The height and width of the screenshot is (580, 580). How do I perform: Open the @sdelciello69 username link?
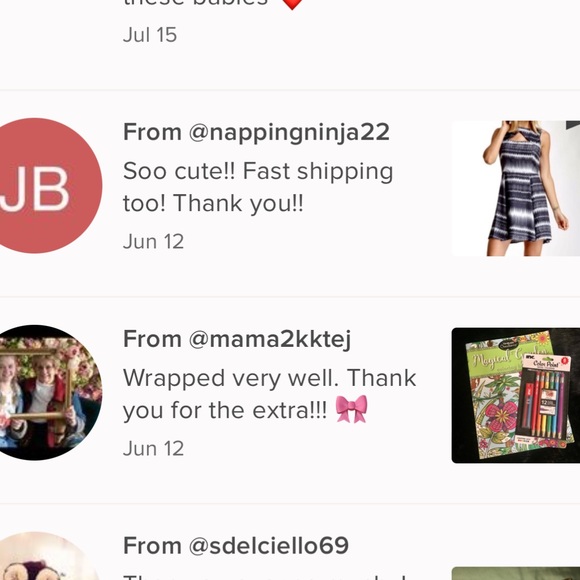[269, 546]
